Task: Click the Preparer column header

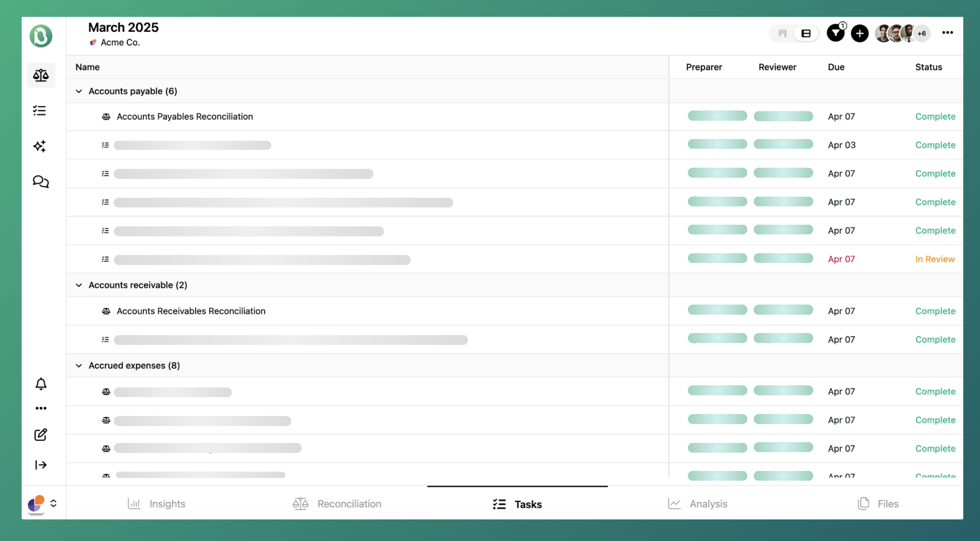Action: tap(704, 67)
